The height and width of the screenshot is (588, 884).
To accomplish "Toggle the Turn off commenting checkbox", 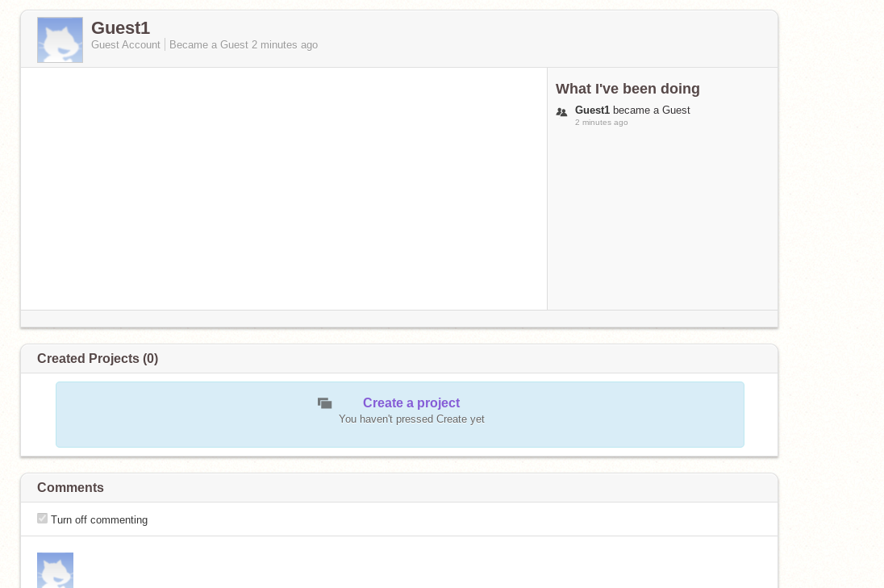I will [x=42, y=519].
